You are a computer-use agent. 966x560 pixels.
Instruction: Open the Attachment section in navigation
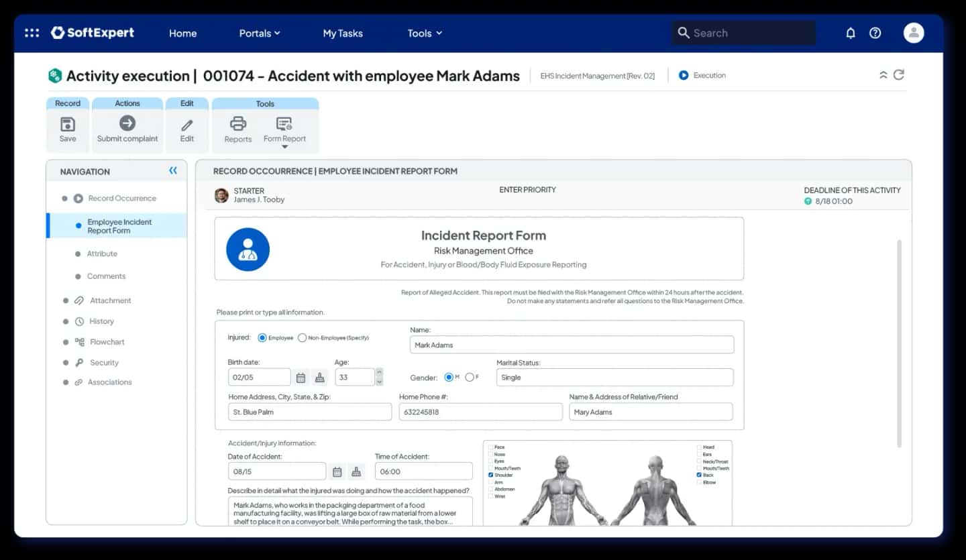click(111, 300)
